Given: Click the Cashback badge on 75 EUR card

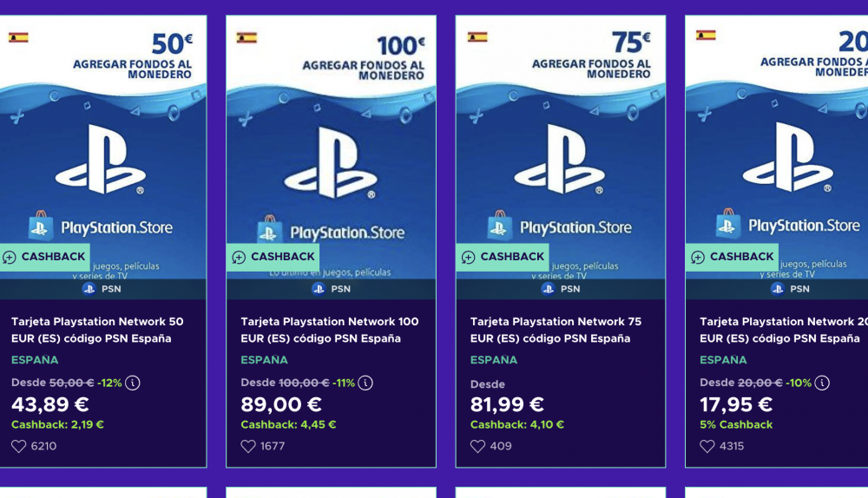Looking at the screenshot, I should point(503,257).
